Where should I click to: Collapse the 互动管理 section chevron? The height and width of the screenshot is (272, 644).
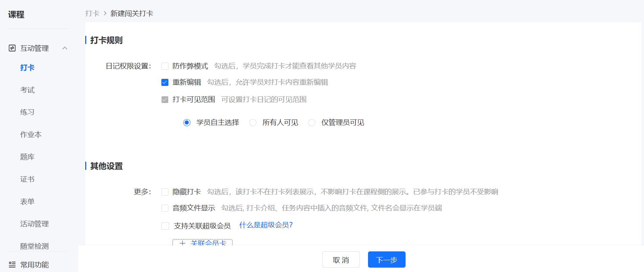coord(65,48)
